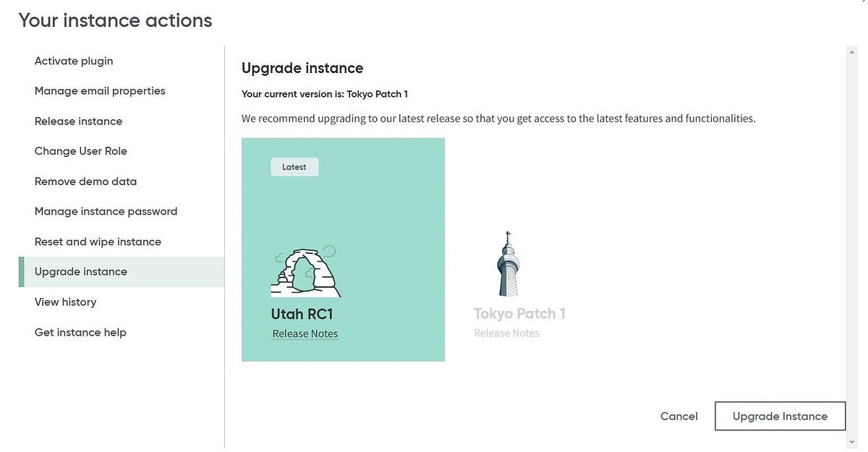Open Manage email properties
This screenshot has width=868, height=452.
(x=100, y=90)
